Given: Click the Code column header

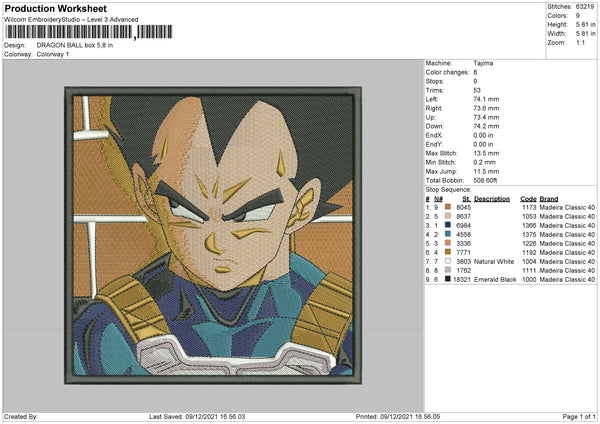Looking at the screenshot, I should pos(528,199).
